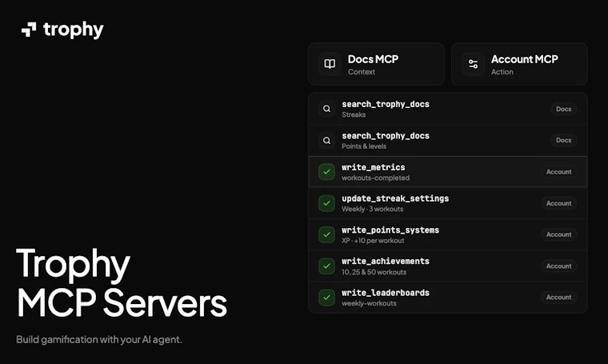608x364 pixels.
Task: Click the Streaks subtitle text
Action: coord(354,114)
